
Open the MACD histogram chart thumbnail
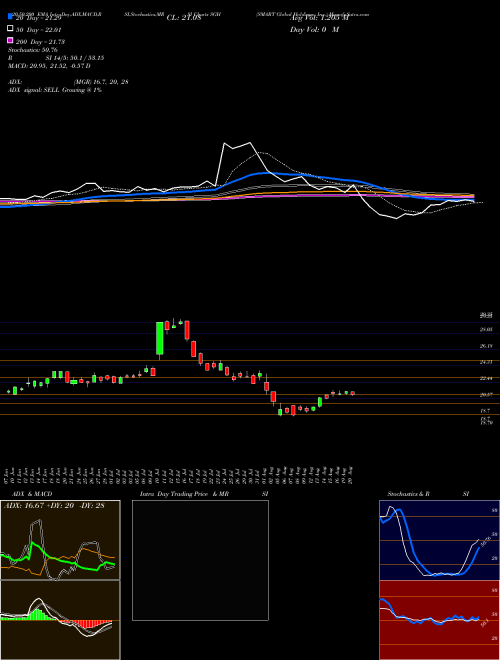click(60, 620)
